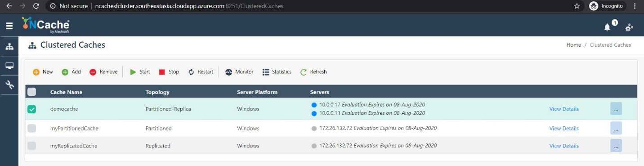
Task: Open the settings gears icon
Action: [x=629, y=28]
